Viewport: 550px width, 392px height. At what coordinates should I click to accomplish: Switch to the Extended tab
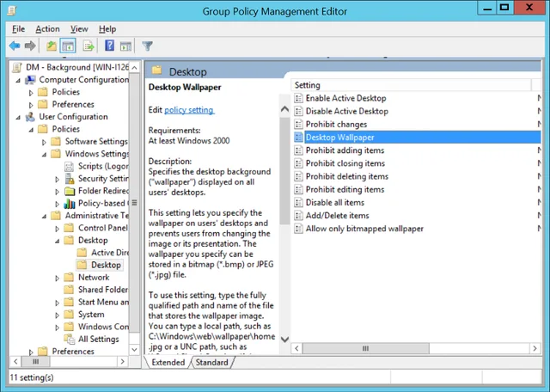click(168, 362)
